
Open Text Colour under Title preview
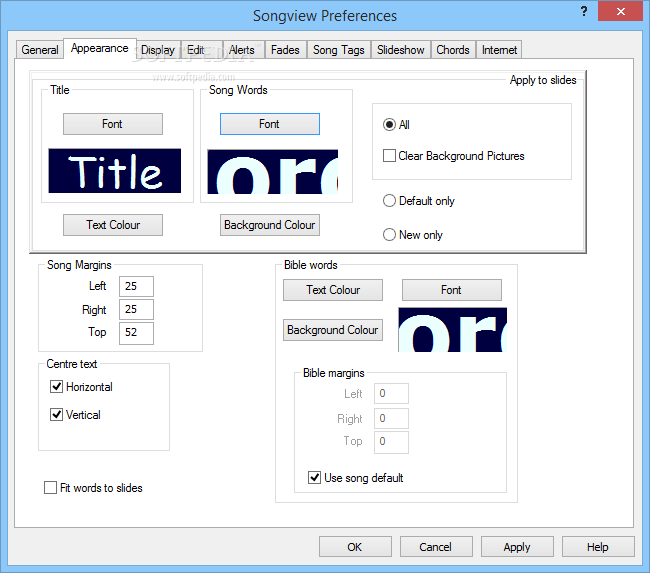[x=113, y=225]
